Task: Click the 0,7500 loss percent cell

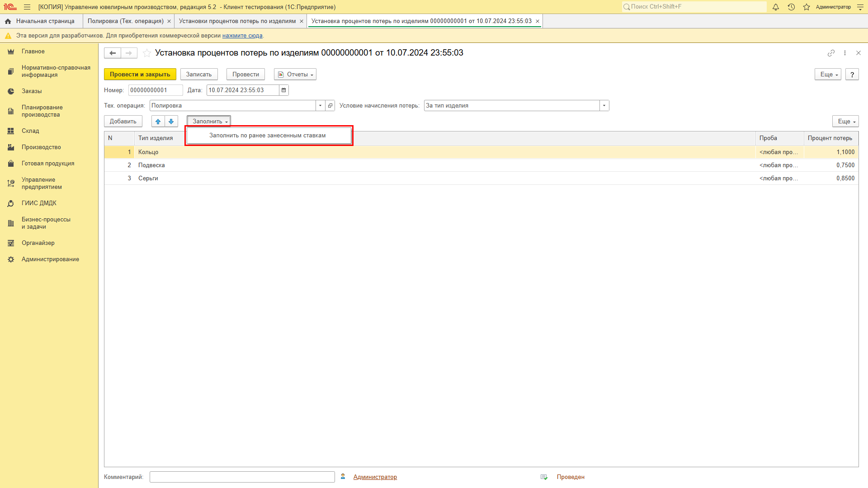Action: [x=831, y=165]
